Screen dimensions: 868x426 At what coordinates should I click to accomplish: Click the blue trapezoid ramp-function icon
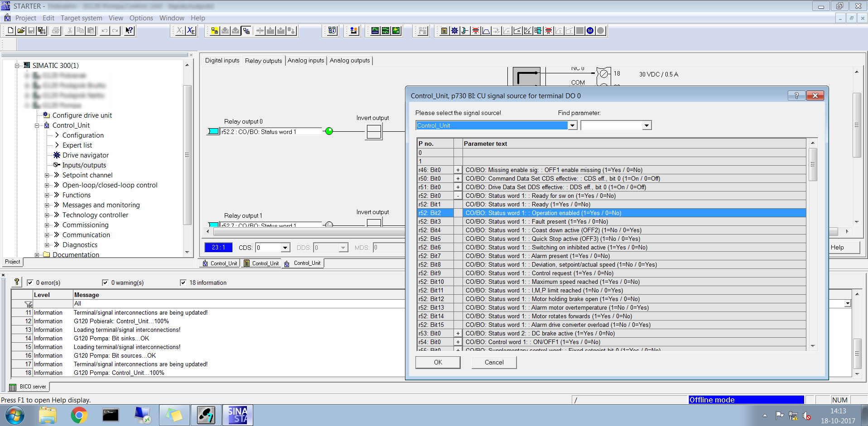(486, 30)
